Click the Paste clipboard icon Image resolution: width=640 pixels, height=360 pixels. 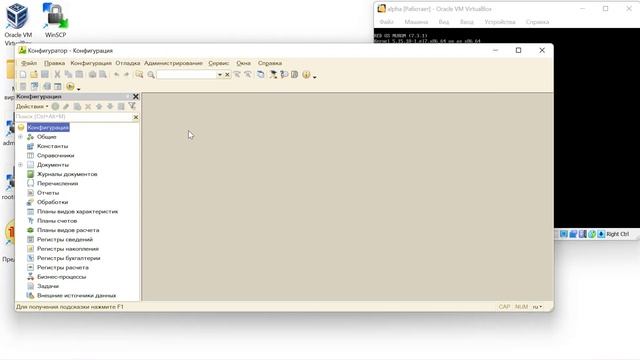point(79,74)
